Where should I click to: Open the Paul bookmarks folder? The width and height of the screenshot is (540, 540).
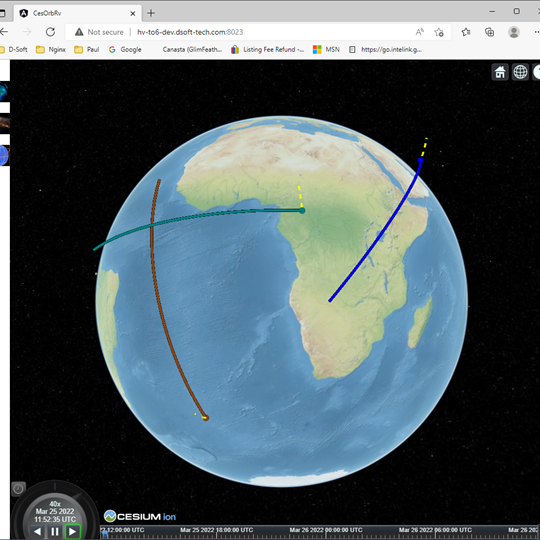[87, 50]
